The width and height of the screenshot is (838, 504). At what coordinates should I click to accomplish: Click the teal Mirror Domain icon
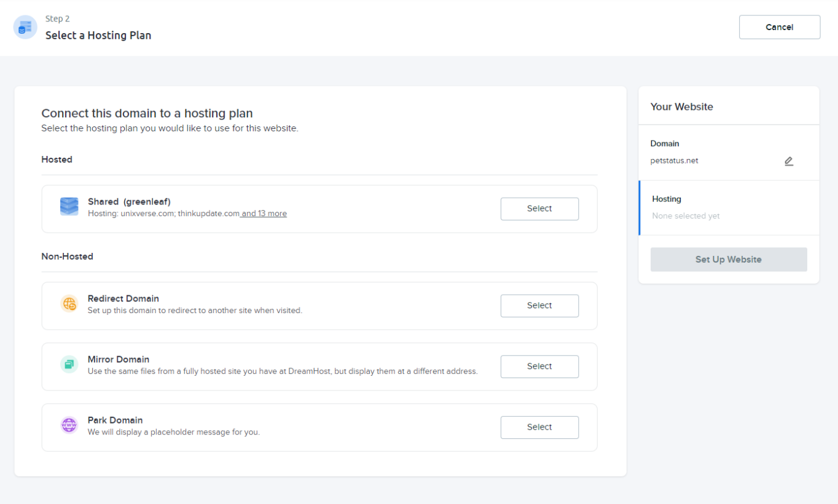(x=69, y=363)
